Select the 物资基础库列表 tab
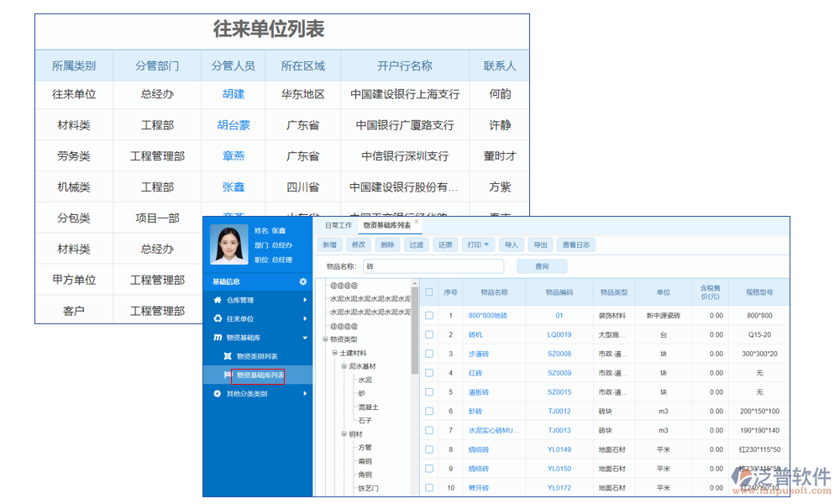The width and height of the screenshot is (840, 504). point(389,225)
